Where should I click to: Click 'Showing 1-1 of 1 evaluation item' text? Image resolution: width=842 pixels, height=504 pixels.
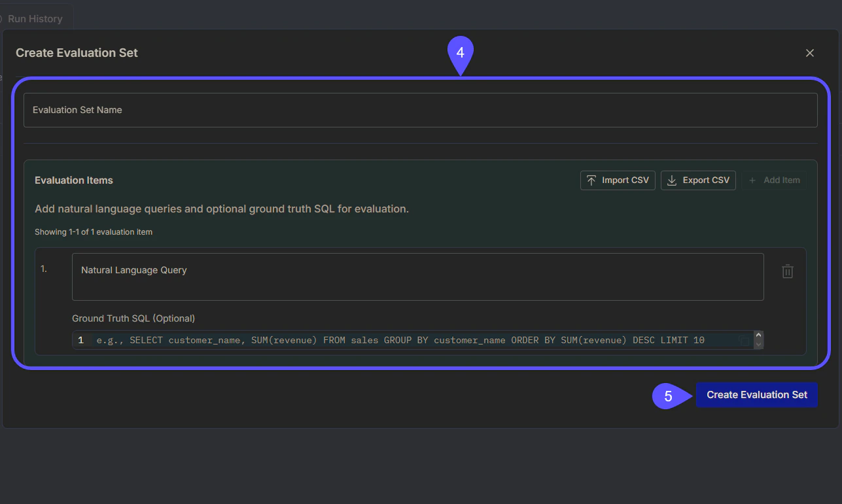point(94,232)
